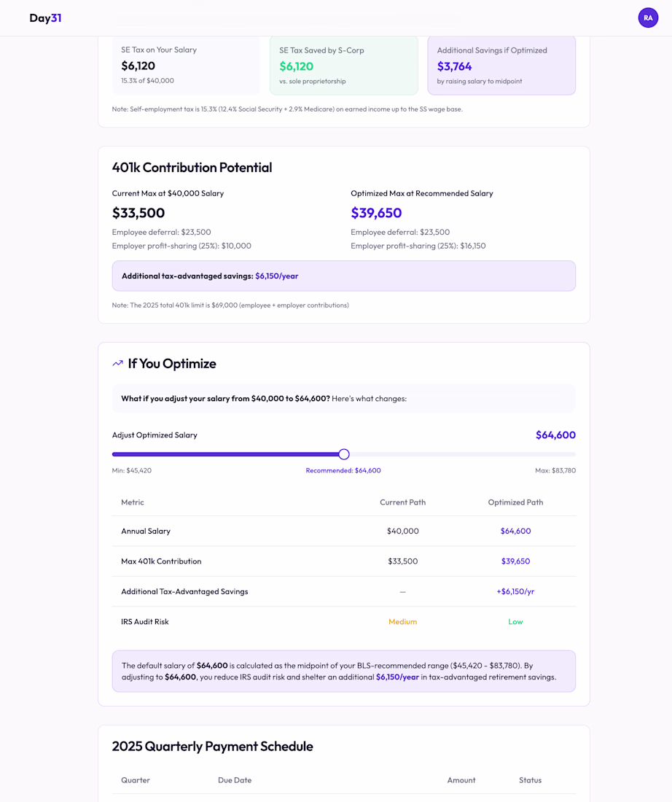Click the trending arrow icon beside If You Optimize
Viewport: 672px width, 802px height.
(118, 364)
